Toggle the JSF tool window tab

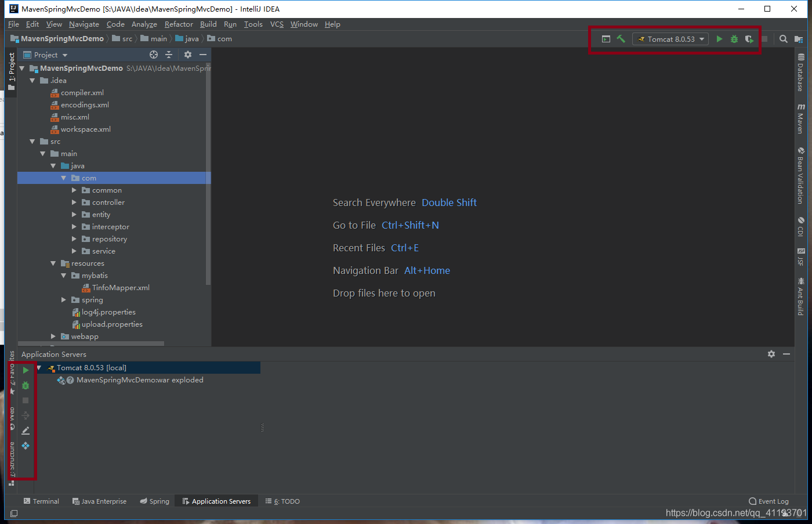coord(800,256)
